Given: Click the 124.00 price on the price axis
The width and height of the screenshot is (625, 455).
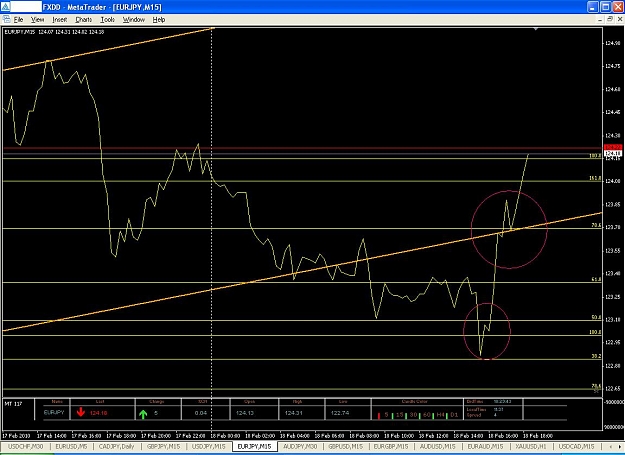Looking at the screenshot, I should pos(613,181).
